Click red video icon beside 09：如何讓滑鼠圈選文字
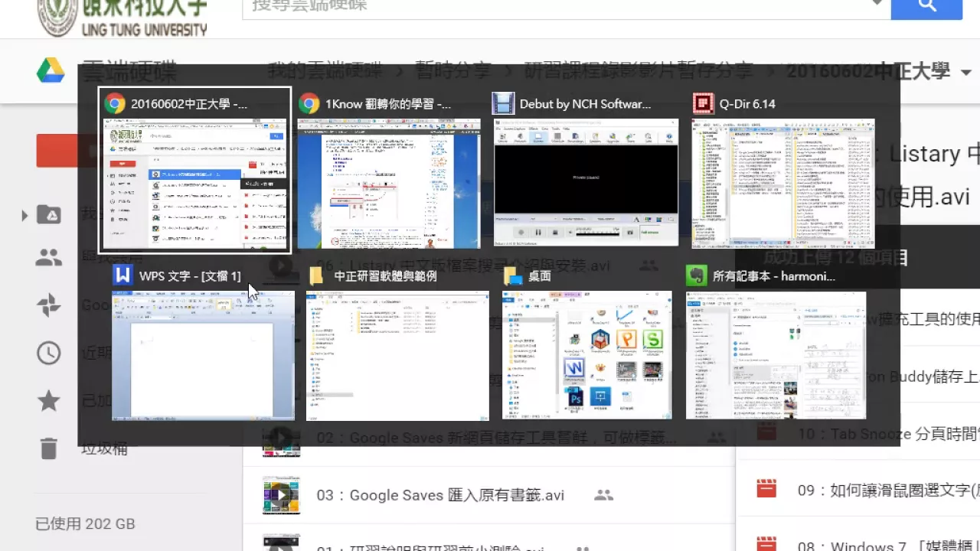Image resolution: width=980 pixels, height=551 pixels. tap(766, 489)
